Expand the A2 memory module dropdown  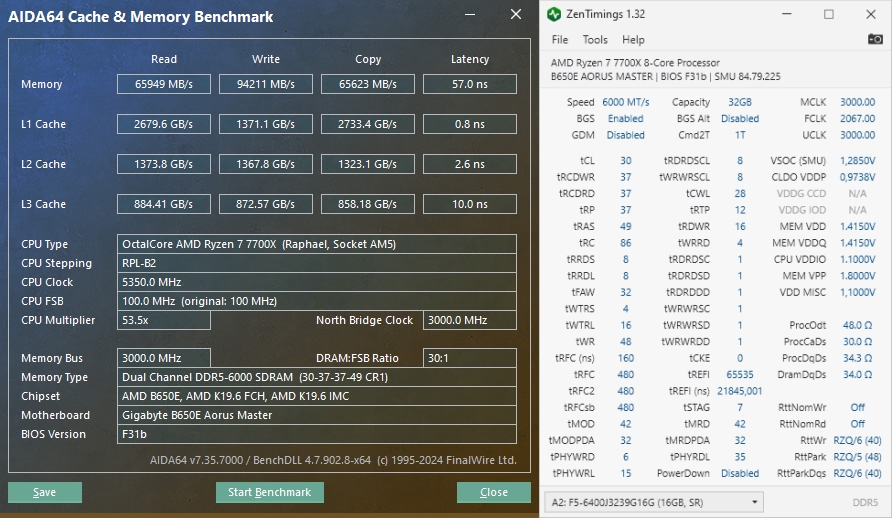[654, 502]
